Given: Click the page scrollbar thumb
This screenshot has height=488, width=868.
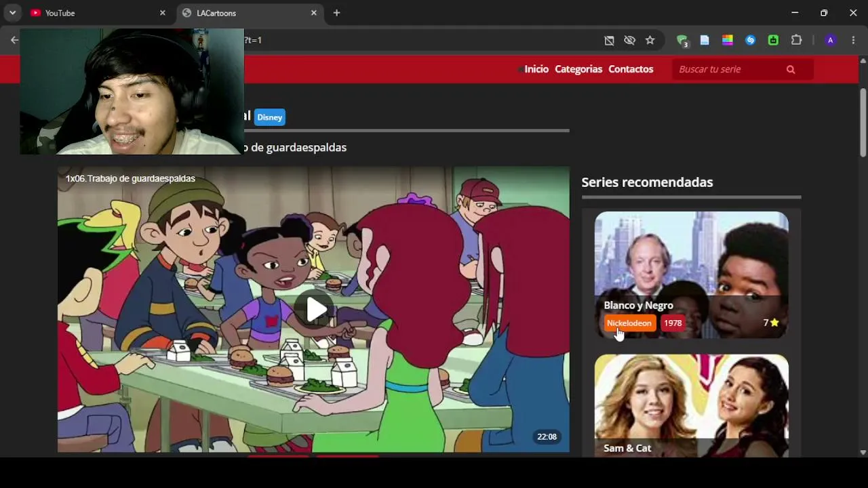Looking at the screenshot, I should point(863,122).
